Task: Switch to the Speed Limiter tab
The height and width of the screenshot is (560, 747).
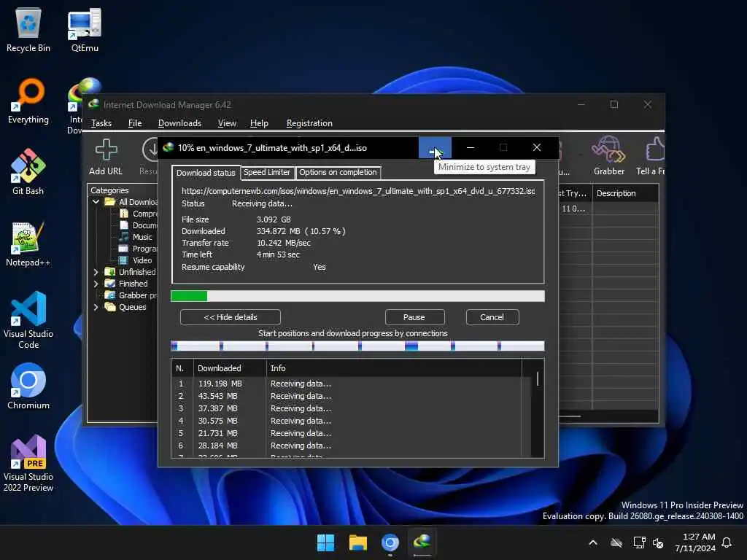Action: [x=267, y=172]
